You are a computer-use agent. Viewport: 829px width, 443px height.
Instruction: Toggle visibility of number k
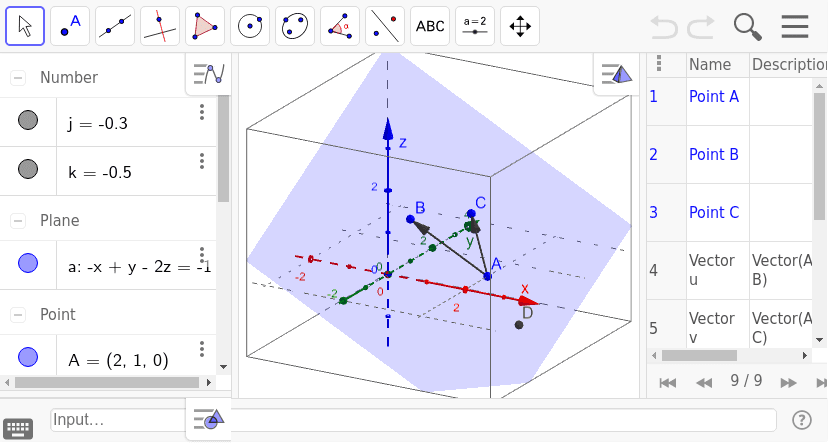tap(28, 169)
